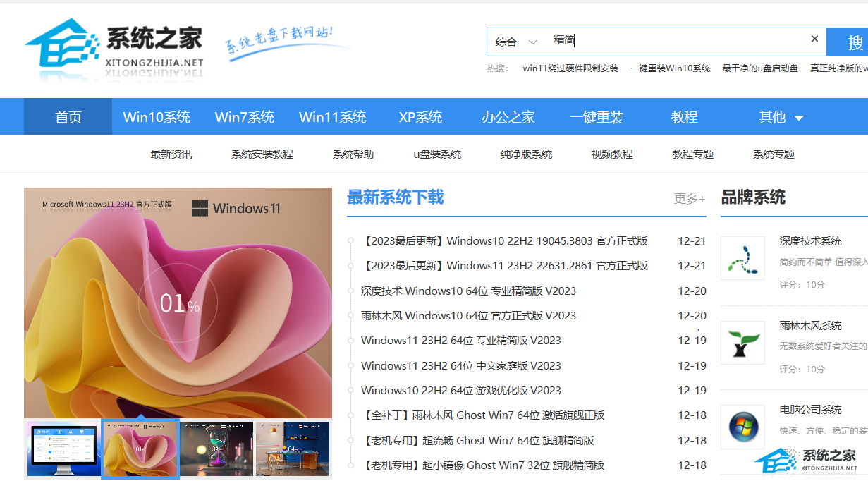The width and height of the screenshot is (868, 481).
Task: Select 一键重装 in the navigation bar
Action: click(x=597, y=117)
